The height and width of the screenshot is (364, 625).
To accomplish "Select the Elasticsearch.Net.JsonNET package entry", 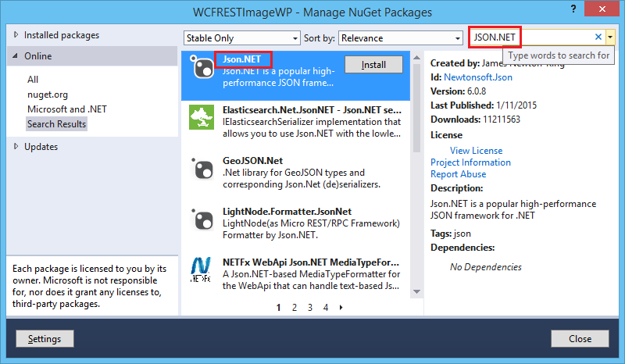I will point(296,122).
